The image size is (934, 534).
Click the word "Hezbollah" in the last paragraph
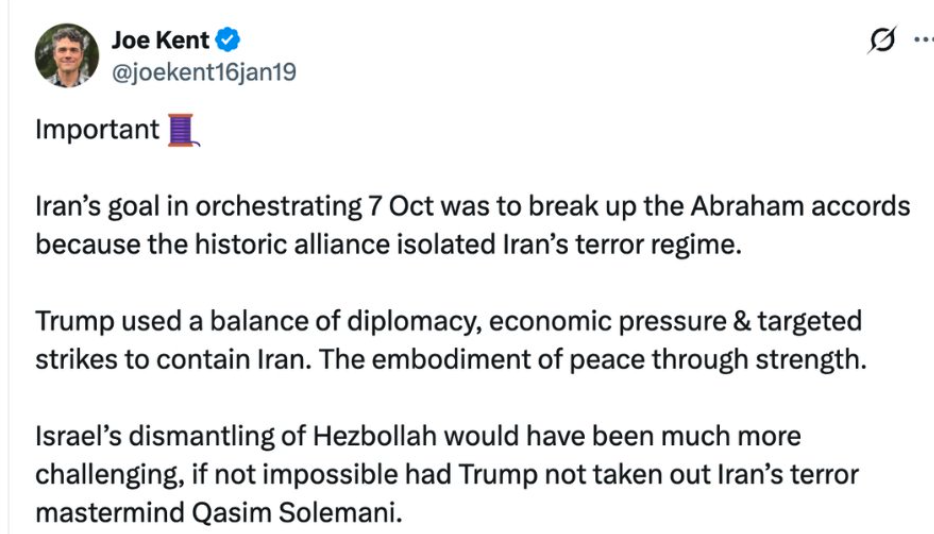click(368, 437)
